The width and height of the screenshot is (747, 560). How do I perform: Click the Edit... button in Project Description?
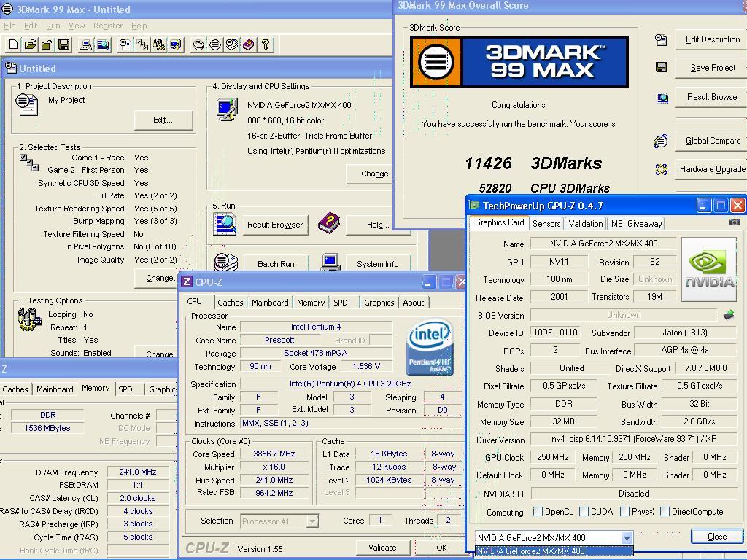pyautogui.click(x=163, y=120)
